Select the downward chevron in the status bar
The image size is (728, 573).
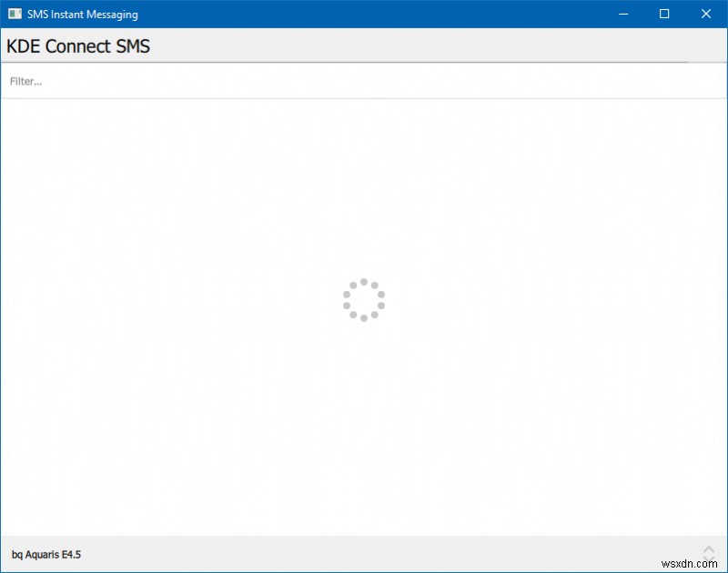708,557
